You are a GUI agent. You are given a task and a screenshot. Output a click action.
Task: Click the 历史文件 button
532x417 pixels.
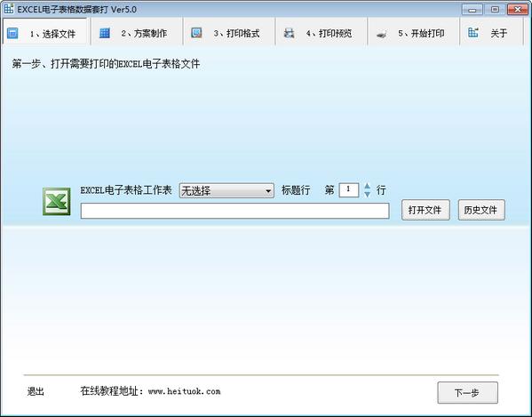[481, 210]
